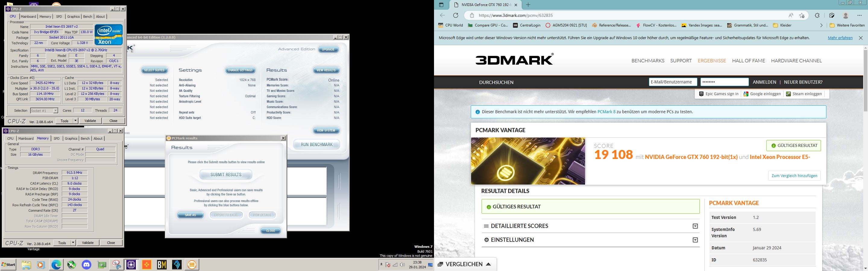View site information lock icon
This screenshot has width=868, height=271.
click(x=472, y=15)
